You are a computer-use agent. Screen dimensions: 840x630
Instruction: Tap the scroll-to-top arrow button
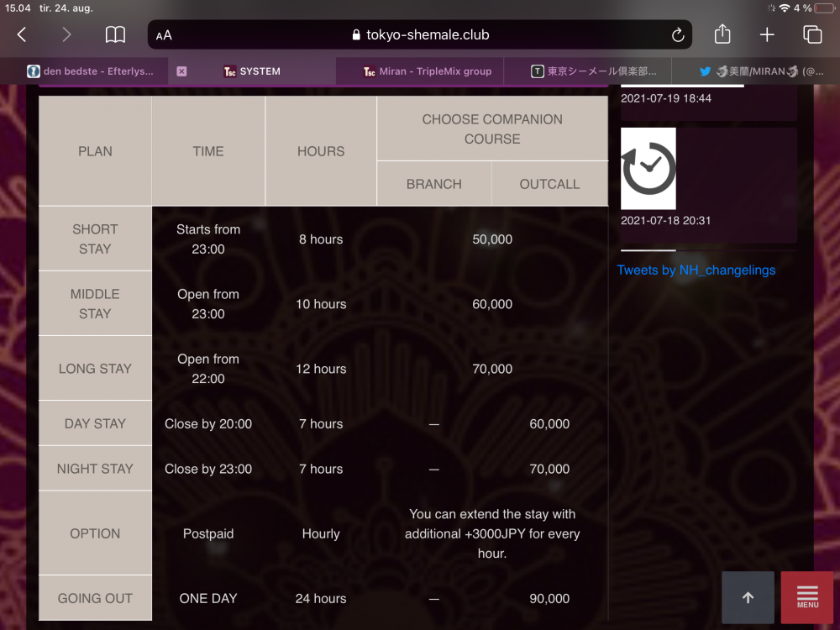748,597
